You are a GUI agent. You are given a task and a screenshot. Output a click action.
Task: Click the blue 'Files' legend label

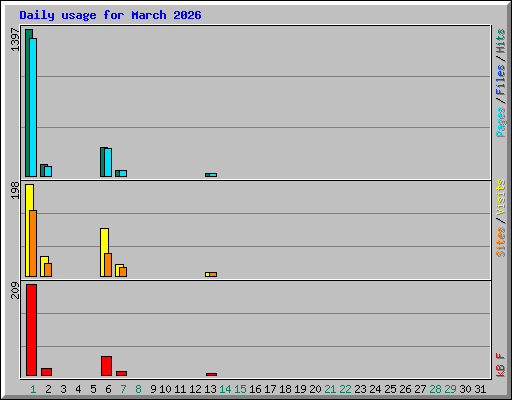(x=500, y=80)
